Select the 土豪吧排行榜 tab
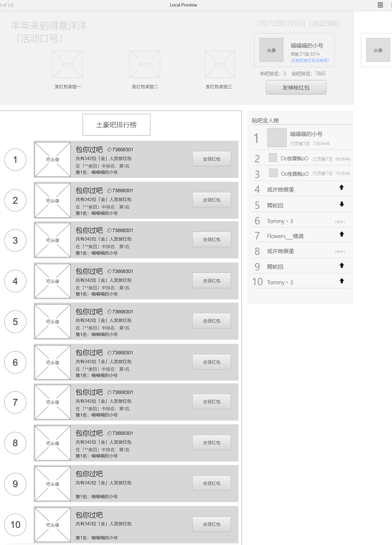392x545 pixels. (x=116, y=125)
